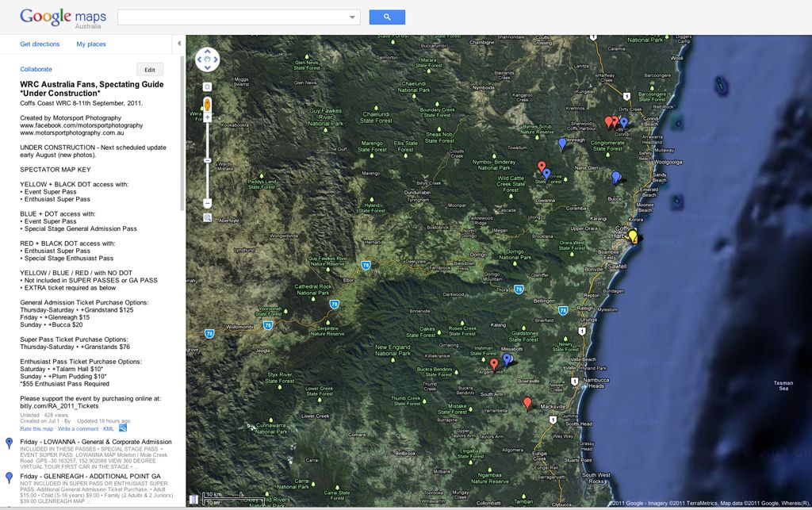
Task: Click the "SPECTATOR MAP KEY" heading text
Action: click(x=56, y=169)
